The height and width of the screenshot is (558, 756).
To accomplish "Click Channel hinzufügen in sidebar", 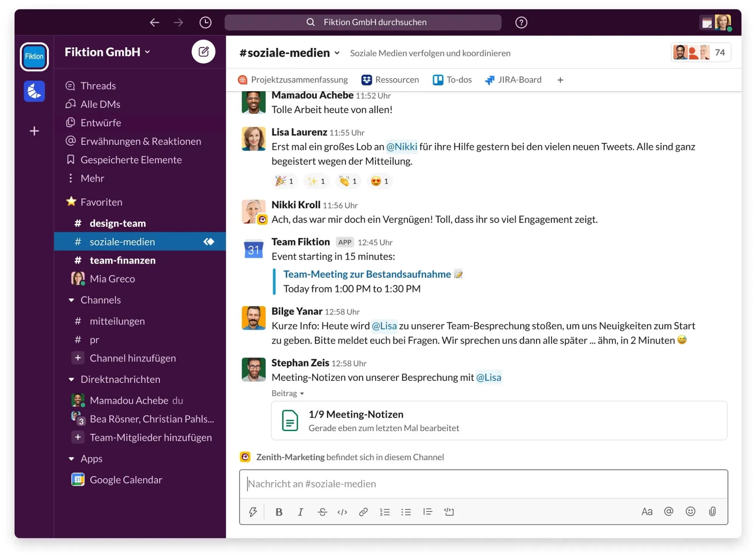I will point(132,358).
